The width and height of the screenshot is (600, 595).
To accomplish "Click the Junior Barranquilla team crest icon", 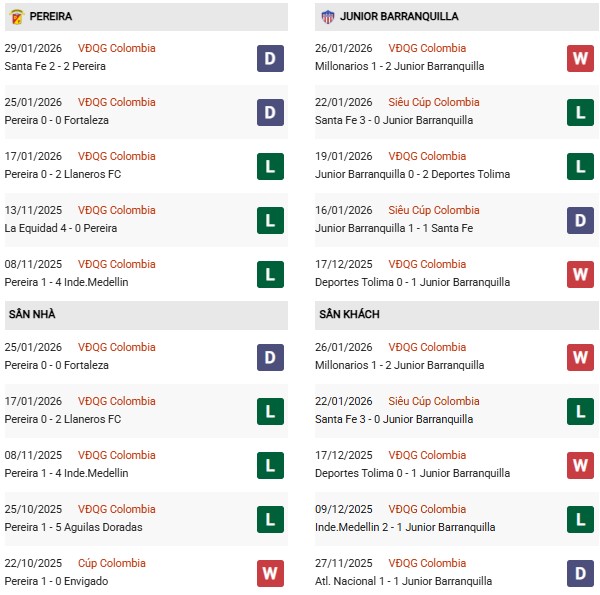I will click(x=327, y=17).
